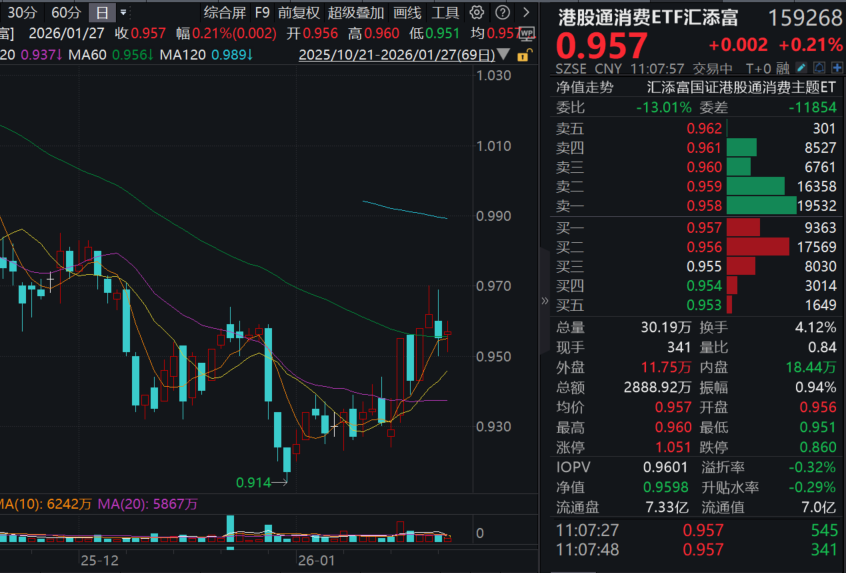Open the 前复权 adjustment dropdown

pyautogui.click(x=299, y=13)
